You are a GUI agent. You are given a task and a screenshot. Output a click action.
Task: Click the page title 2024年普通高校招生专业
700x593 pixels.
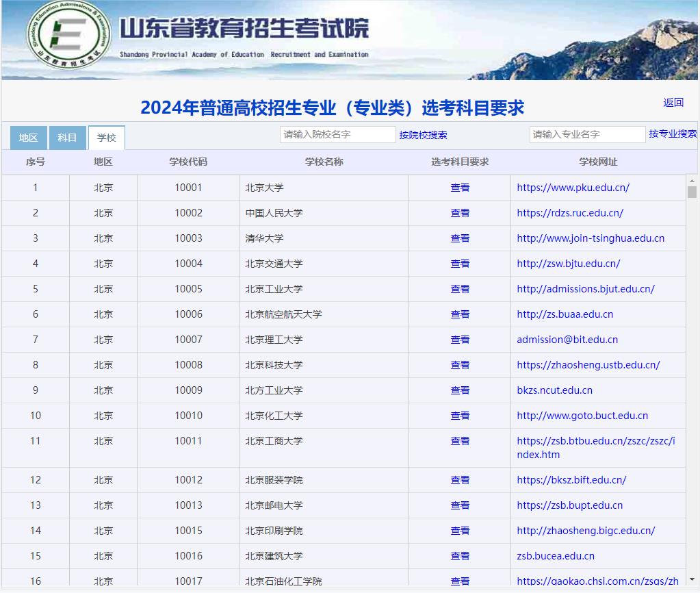332,108
